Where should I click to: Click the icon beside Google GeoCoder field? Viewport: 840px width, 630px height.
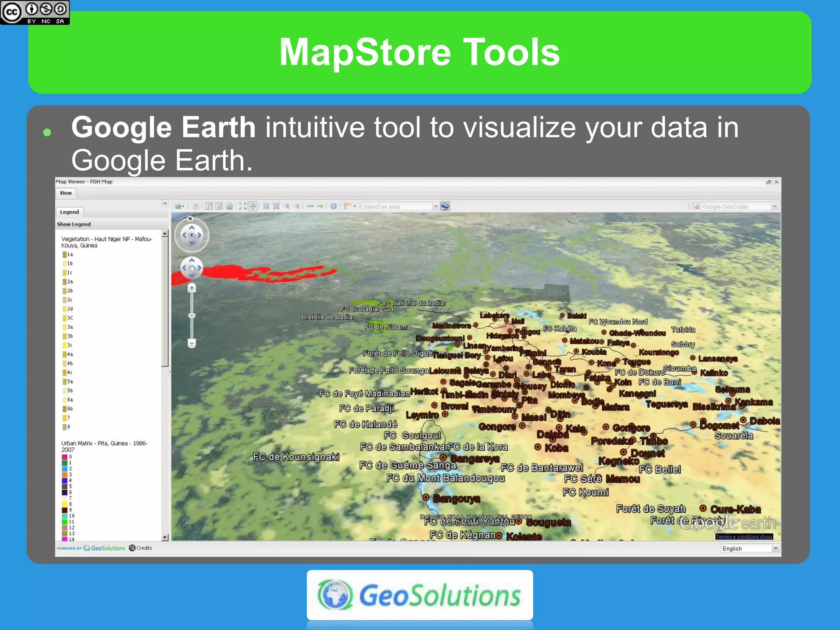click(696, 206)
